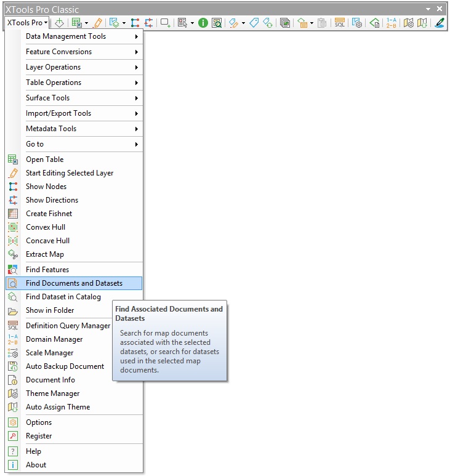Viewport: 450px width, 476px height.
Task: Choose Start Editing Selected Layer
Action: click(x=74, y=173)
